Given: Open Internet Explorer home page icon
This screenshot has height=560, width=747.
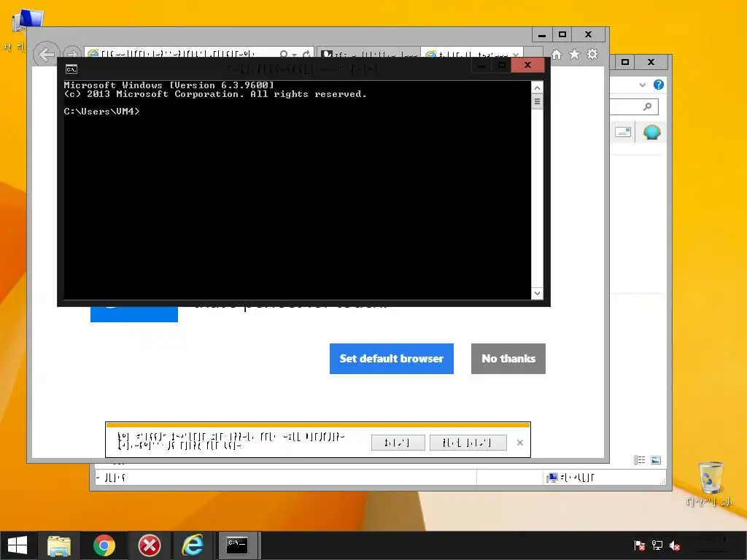Looking at the screenshot, I should click(557, 54).
